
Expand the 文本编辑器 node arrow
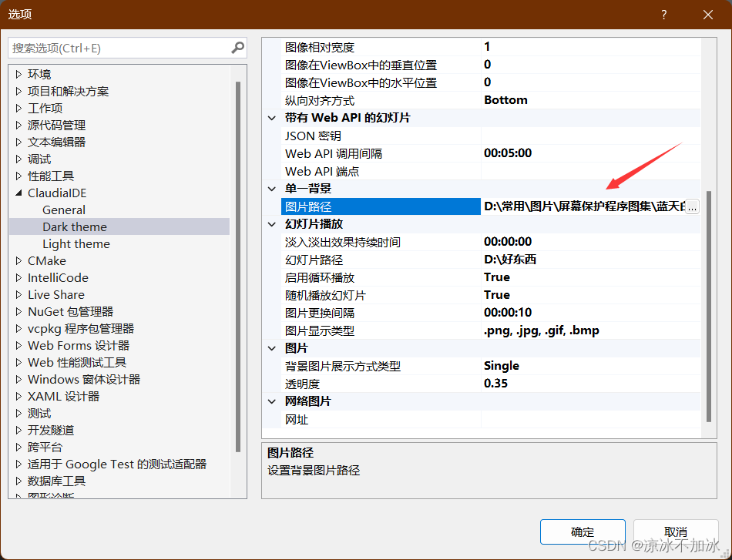click(18, 142)
